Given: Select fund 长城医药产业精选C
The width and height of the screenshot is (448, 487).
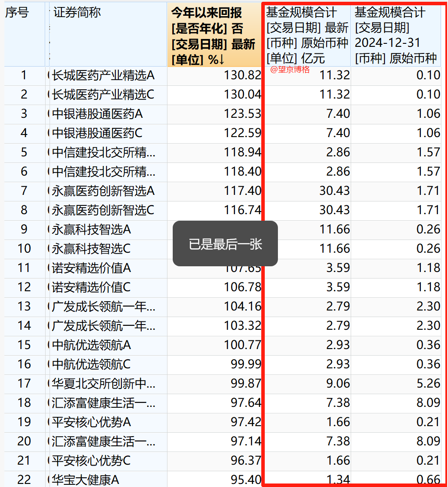Looking at the screenshot, I should point(103,95).
